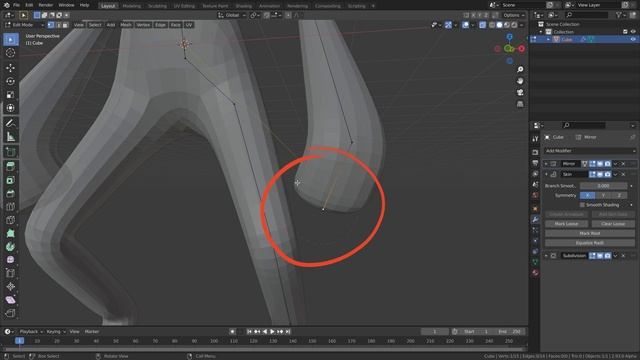Toggle camera view icon in viewport

[x=520, y=93]
